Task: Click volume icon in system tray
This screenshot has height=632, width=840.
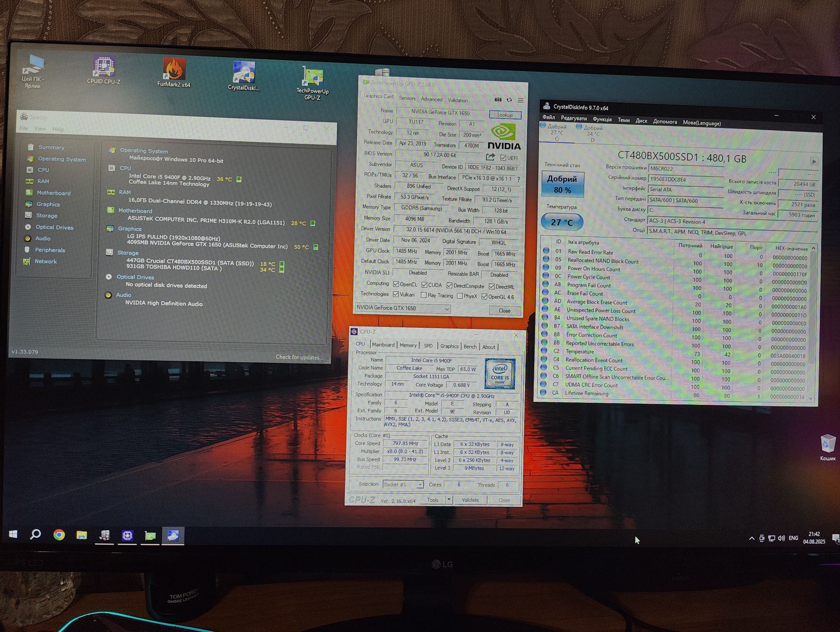Action: 781,538
